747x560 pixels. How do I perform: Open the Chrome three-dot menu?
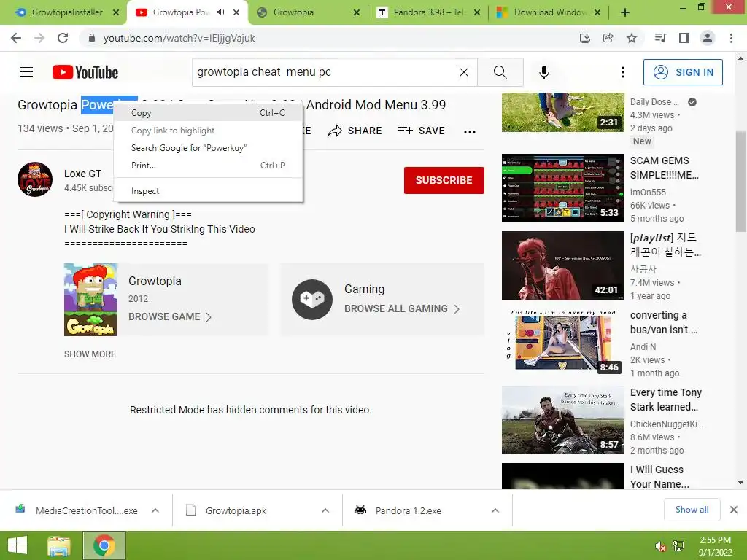point(731,38)
